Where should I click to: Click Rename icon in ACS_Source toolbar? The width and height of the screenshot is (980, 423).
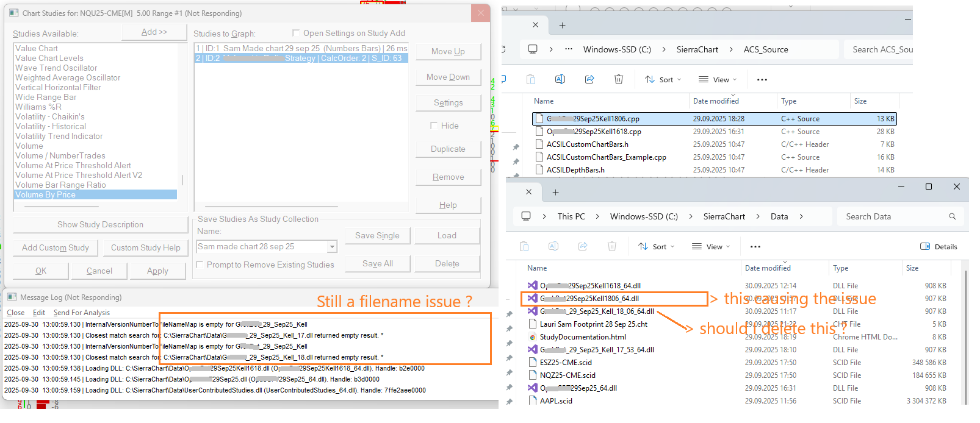tap(560, 79)
